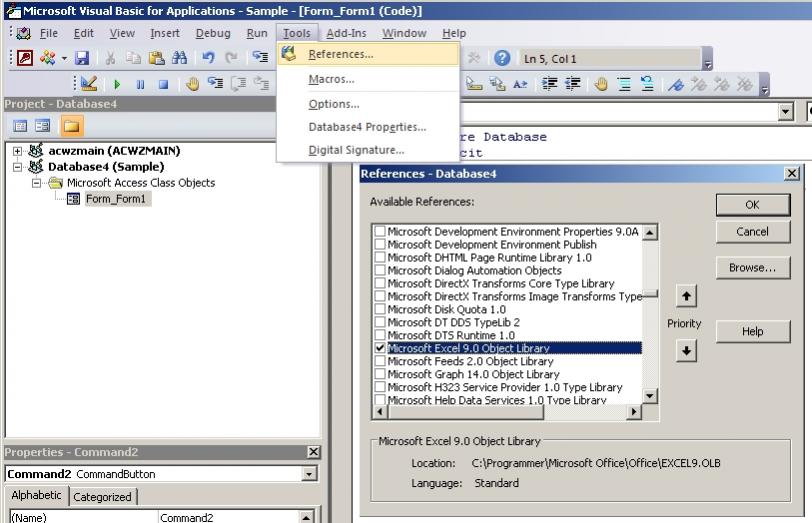Click the references list vertical scrollbar down arrow
Image resolution: width=812 pixels, height=523 pixels.
click(650, 397)
